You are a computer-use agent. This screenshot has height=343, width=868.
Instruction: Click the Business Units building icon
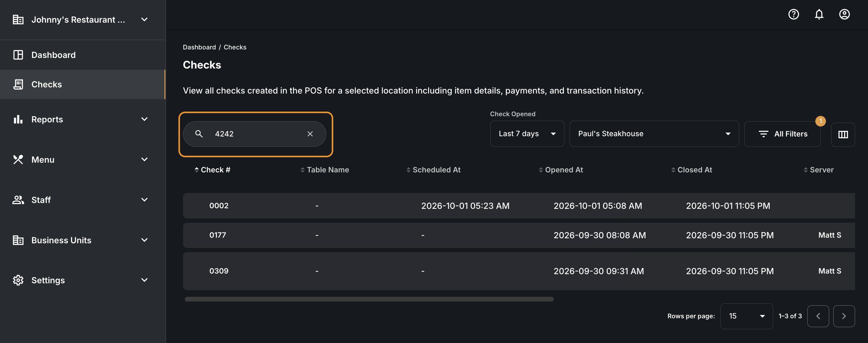pos(18,240)
